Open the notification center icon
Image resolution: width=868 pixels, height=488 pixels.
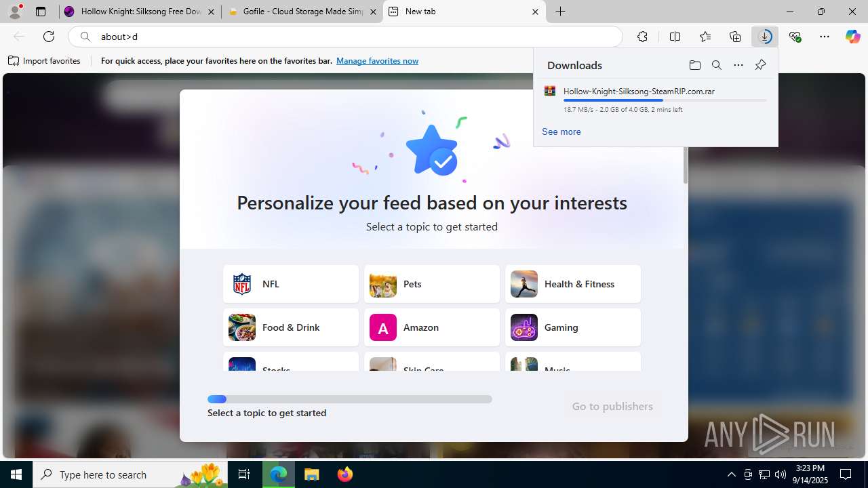point(846,474)
